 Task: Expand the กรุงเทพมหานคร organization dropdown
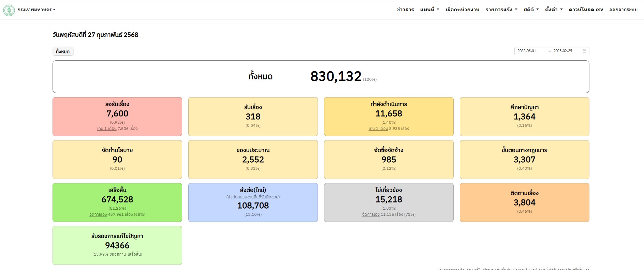[36, 10]
